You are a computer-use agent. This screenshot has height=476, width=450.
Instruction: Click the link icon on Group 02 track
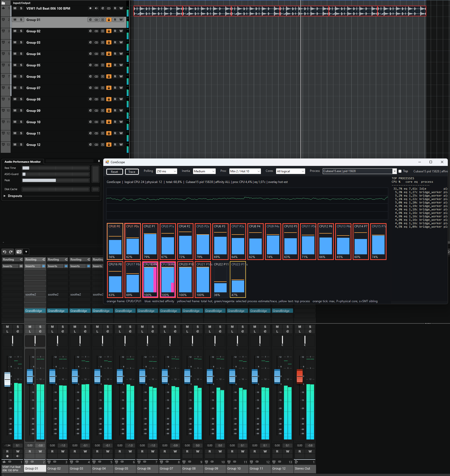click(x=96, y=31)
